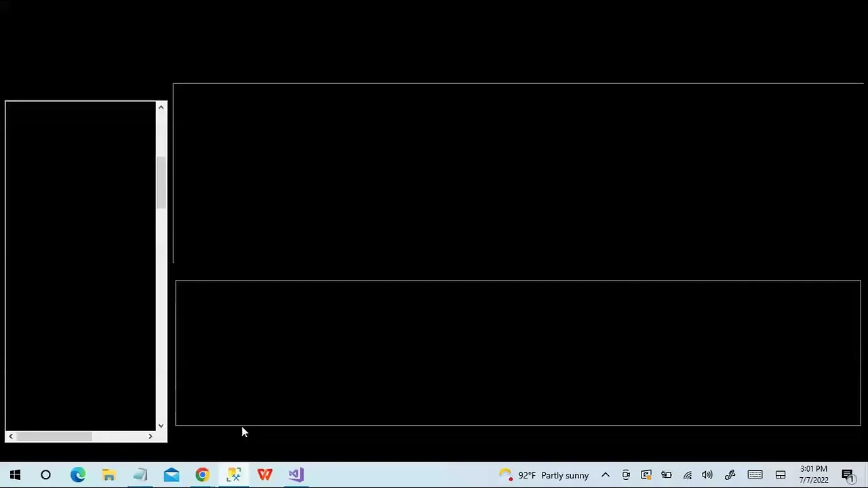Open the Wi-Fi network flyout
This screenshot has height=488, width=868.
(x=687, y=475)
